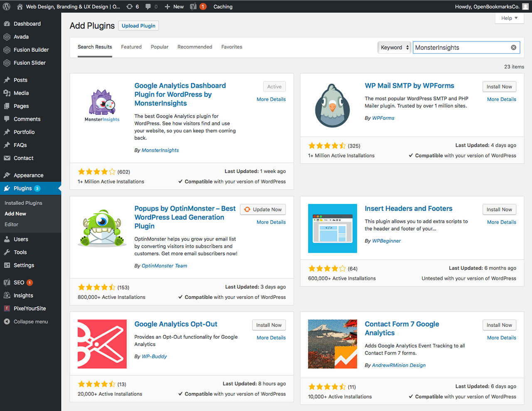Open Plugins menu in sidebar
The height and width of the screenshot is (411, 532).
click(x=30, y=188)
